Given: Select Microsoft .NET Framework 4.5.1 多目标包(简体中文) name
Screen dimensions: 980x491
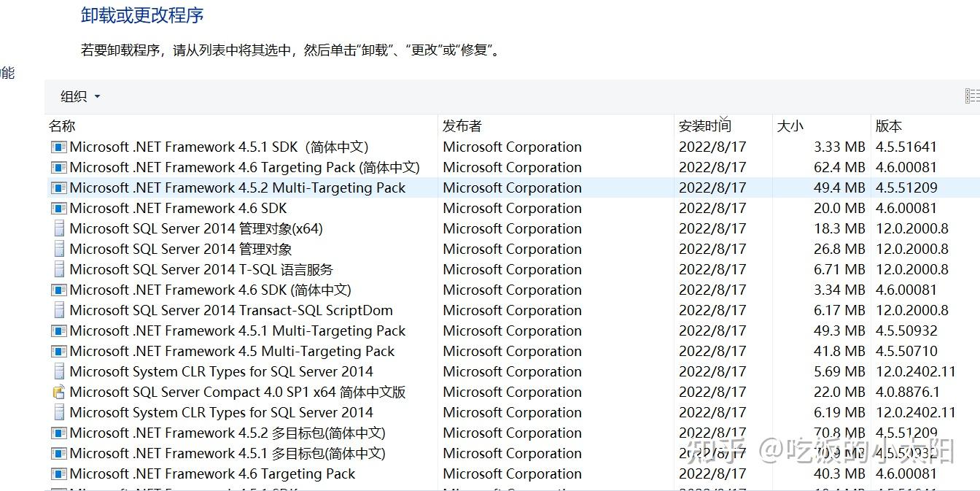Looking at the screenshot, I should click(x=227, y=453).
